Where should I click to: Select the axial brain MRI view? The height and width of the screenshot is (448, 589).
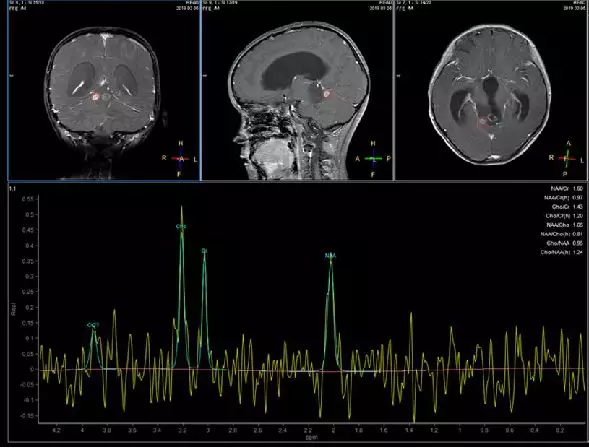491,90
